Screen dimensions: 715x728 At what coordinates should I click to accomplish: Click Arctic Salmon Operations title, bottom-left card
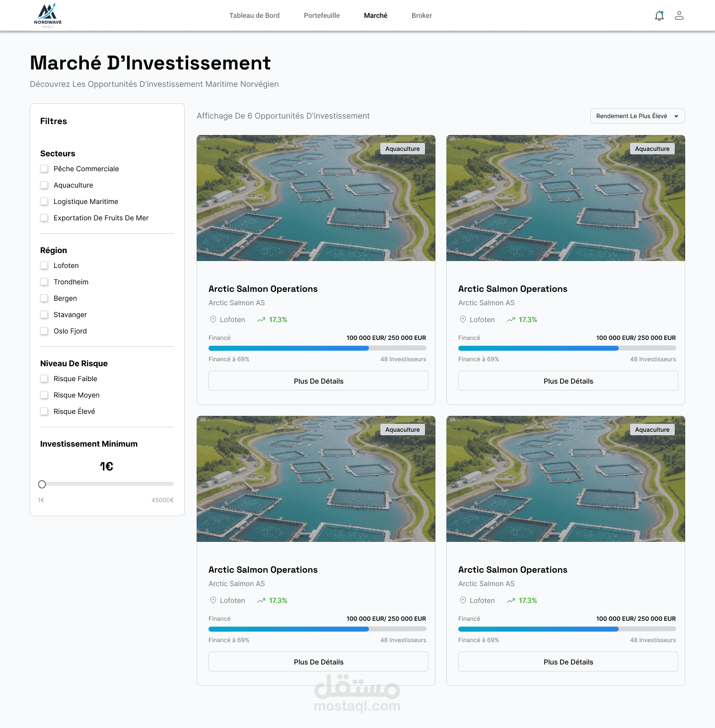tap(263, 570)
